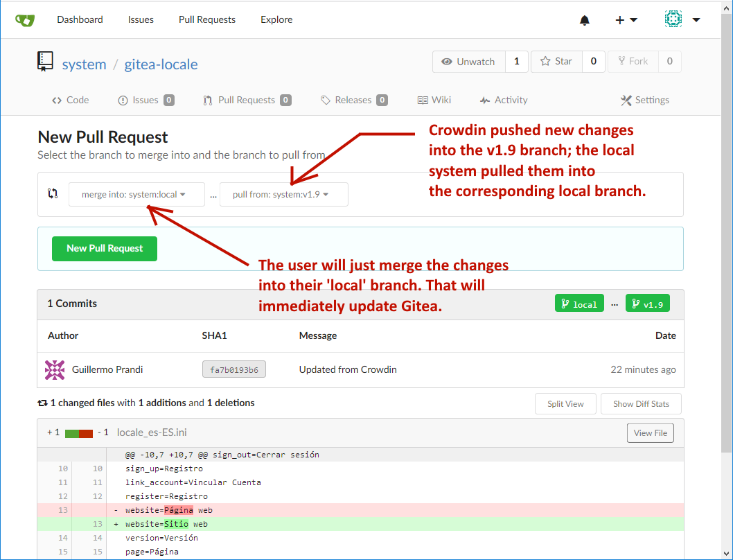Click the locale_es-ES.ini file name
This screenshot has width=733, height=560.
pos(152,432)
